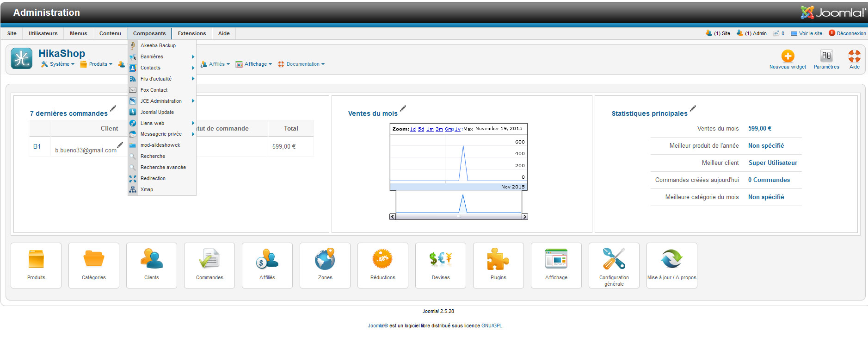Set chart zoom to 1m
Viewport: 868px width, 357px height.
pos(430,129)
